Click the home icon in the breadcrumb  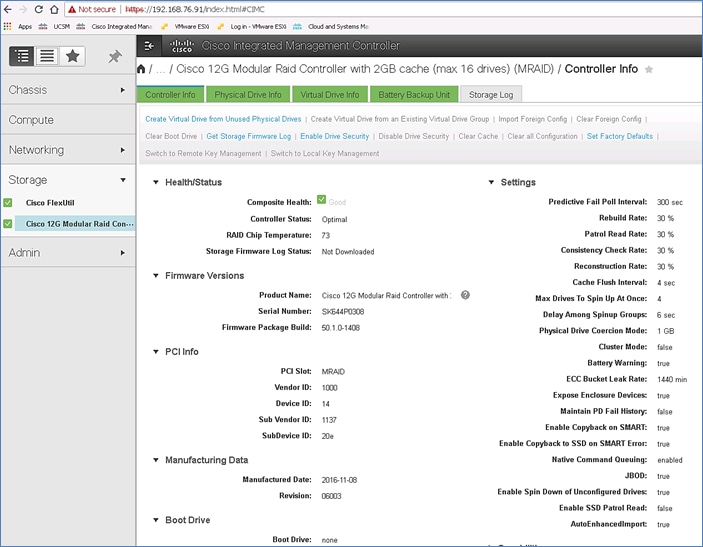[141, 69]
